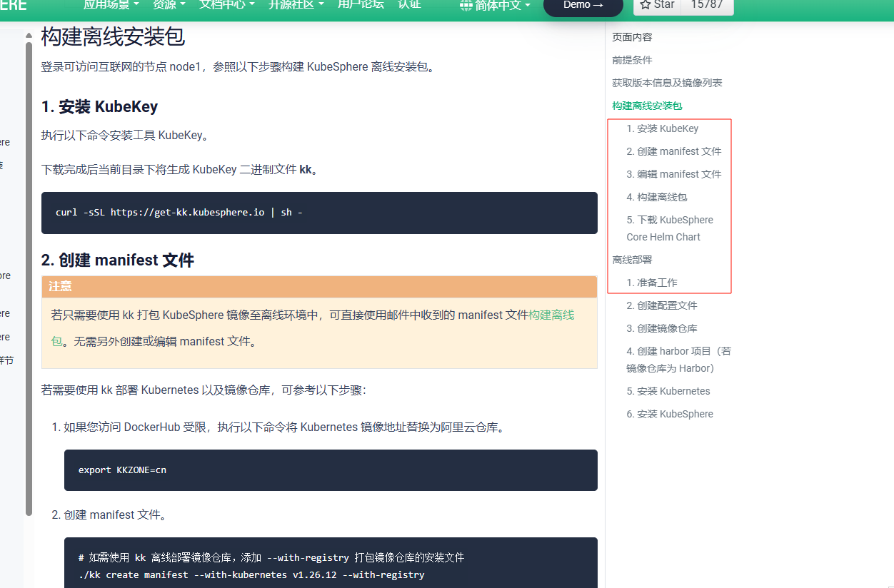The image size is (894, 588).
Task: Open the 认证 navigation item
Action: pos(409,4)
